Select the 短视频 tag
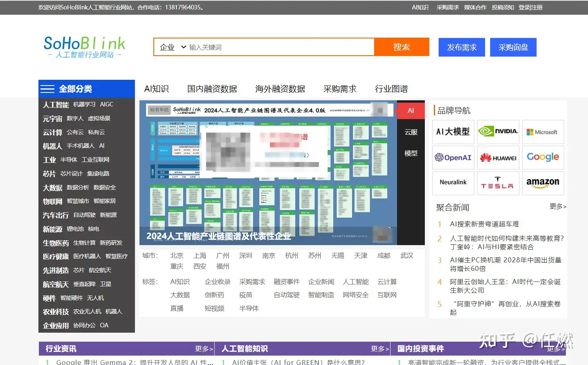This screenshot has width=588, height=365. point(214,309)
